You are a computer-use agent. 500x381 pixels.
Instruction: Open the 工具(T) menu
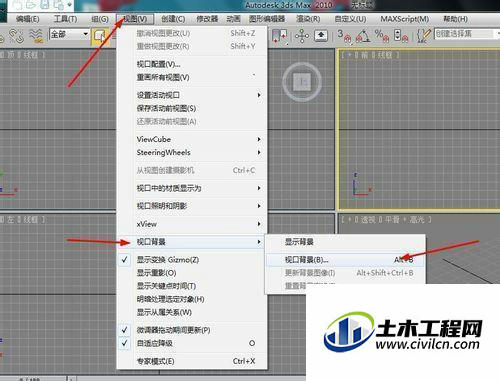coord(65,19)
